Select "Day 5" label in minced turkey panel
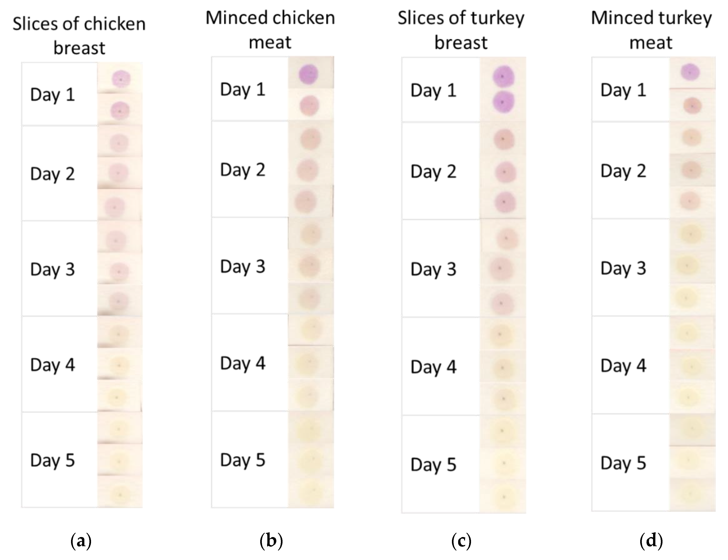This screenshot has width=728, height=560. (x=623, y=463)
